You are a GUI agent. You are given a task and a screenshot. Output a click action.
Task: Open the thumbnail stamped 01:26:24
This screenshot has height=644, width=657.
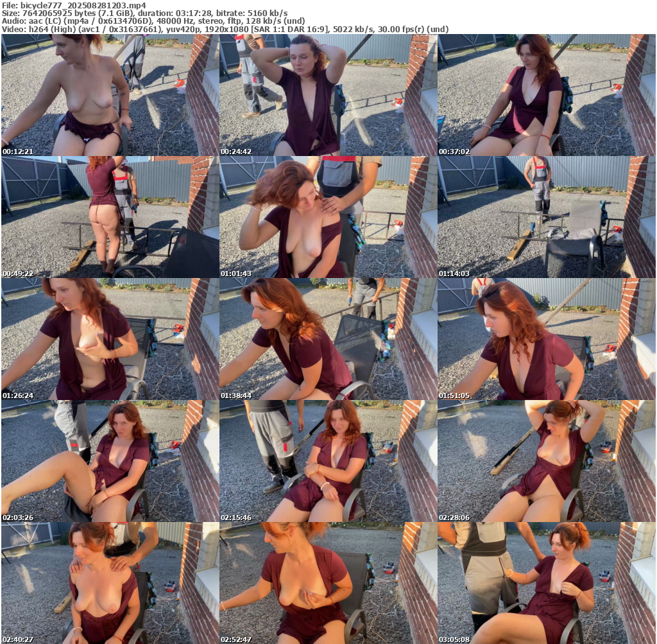click(110, 339)
